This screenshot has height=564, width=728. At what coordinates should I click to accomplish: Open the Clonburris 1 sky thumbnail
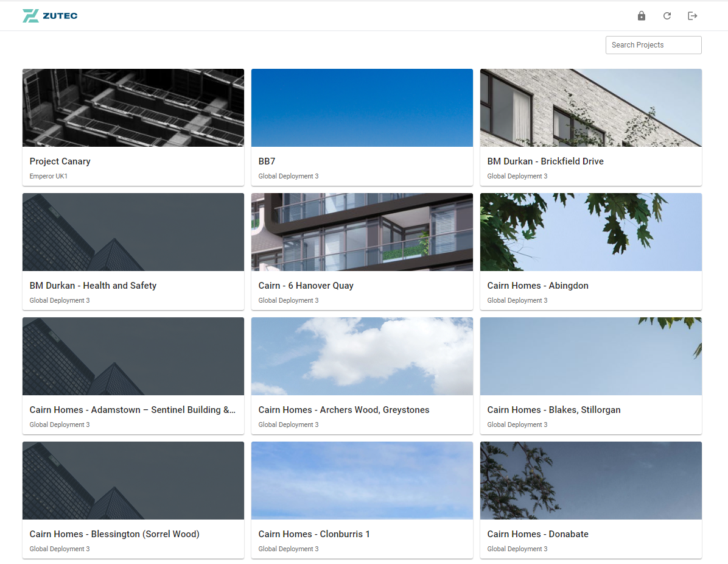tap(362, 481)
